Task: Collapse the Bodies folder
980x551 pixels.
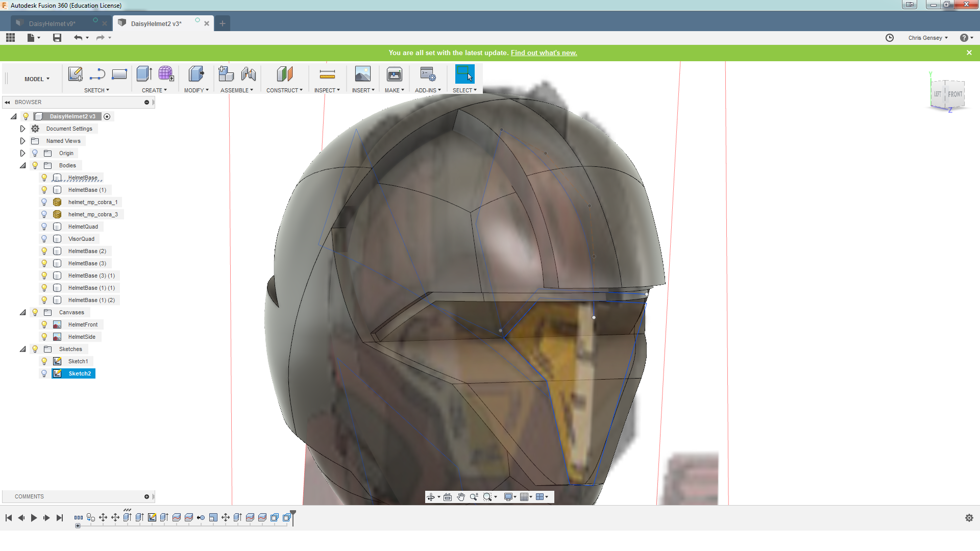Action: 22,165
